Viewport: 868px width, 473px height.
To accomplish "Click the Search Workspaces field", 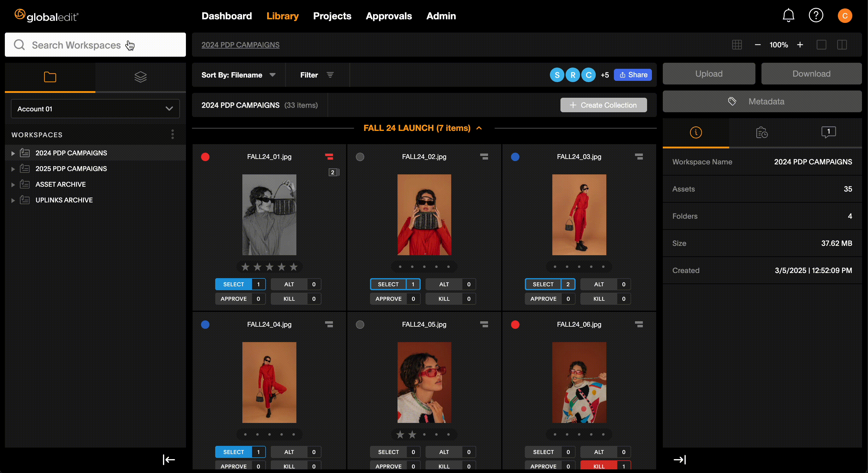I will (x=95, y=45).
